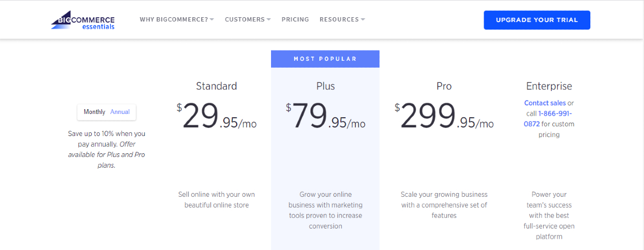
Task: Click the BigCommerce Essentials logo
Action: tap(83, 20)
